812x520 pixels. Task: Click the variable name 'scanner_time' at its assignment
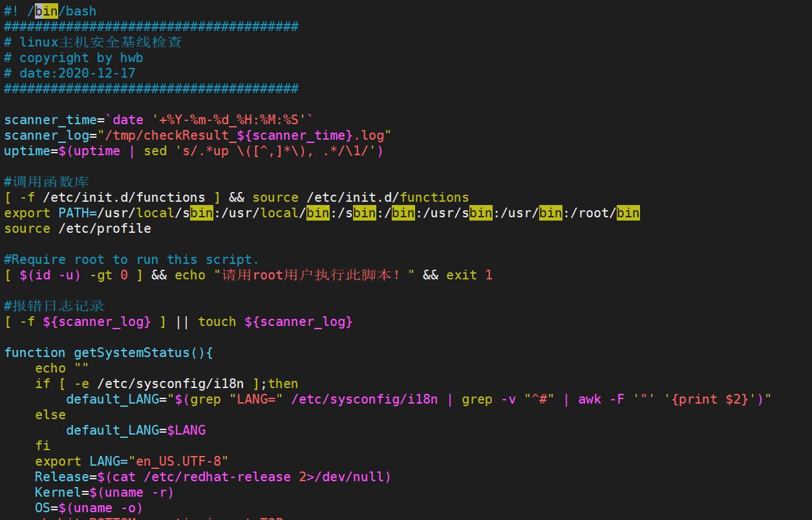(x=50, y=120)
